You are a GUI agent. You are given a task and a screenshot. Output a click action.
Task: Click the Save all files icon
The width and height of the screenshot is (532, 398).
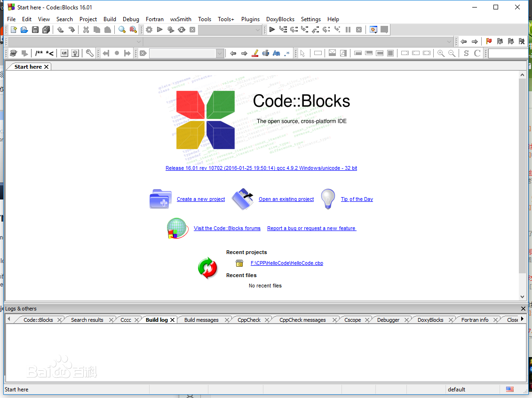coord(46,30)
